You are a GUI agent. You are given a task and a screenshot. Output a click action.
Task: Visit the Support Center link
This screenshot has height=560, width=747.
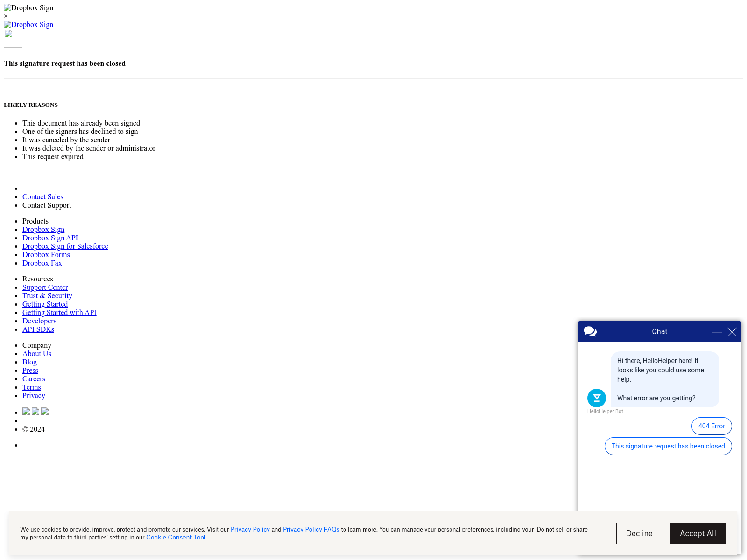pyautogui.click(x=45, y=287)
